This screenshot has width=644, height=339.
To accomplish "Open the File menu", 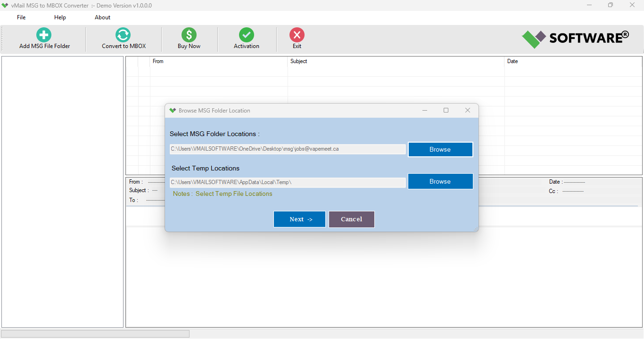I will tap(21, 17).
